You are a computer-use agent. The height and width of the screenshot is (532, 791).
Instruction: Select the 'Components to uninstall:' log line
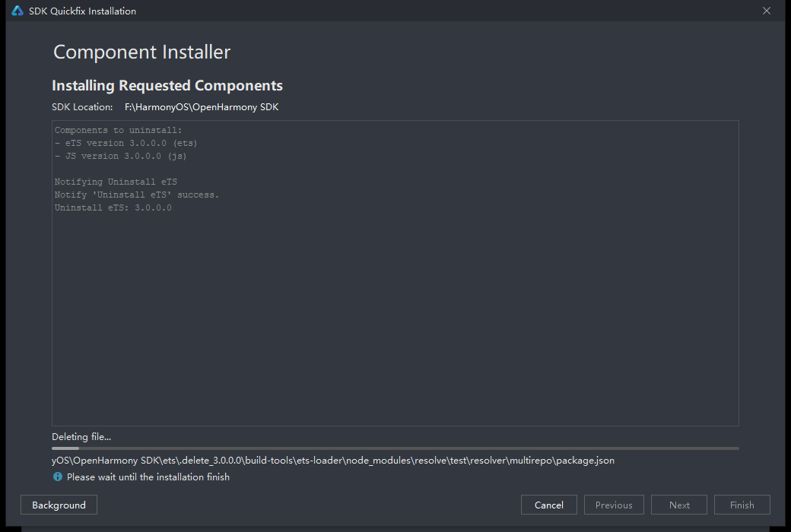(118, 130)
